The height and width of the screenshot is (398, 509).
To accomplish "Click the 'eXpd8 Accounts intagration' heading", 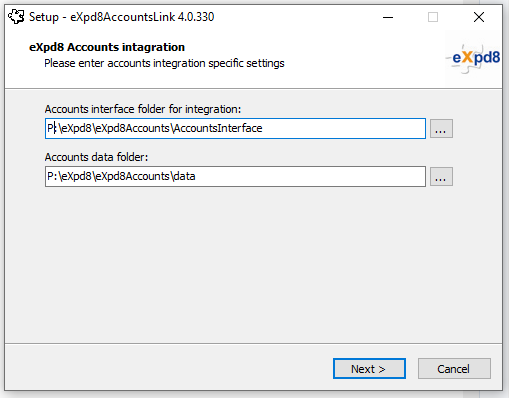I will coord(107,47).
